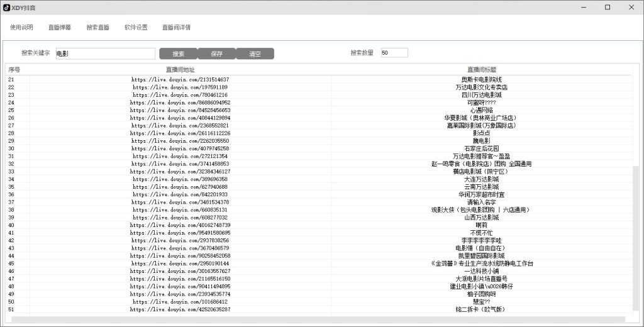The height and width of the screenshot is (327, 644).
Task: Click the XDY抖音 app icon in title bar
Action: click(6, 8)
